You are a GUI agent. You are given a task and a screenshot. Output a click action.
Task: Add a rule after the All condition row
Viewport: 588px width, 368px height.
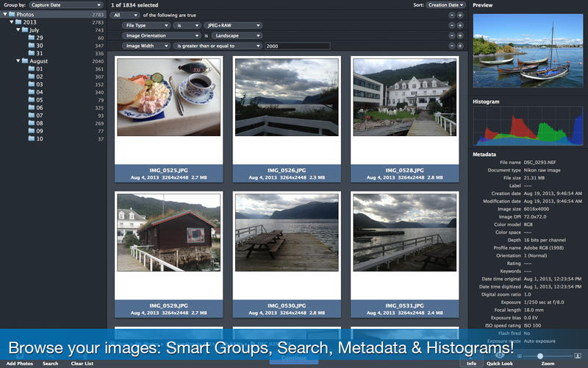click(460, 15)
